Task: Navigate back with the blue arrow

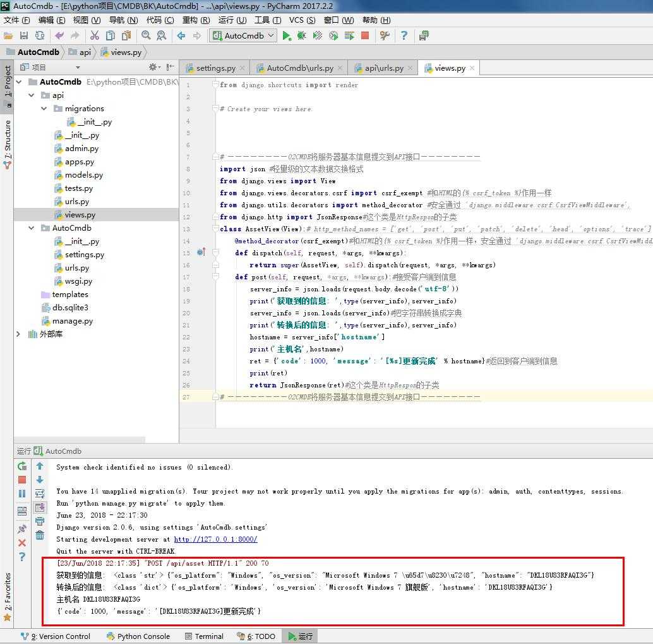Action: pos(181,36)
